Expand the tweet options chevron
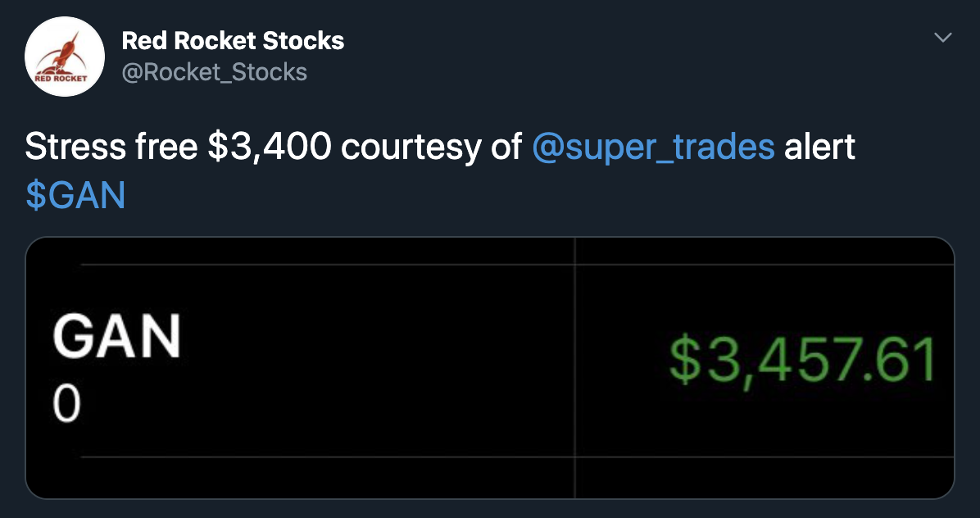 tap(943, 38)
